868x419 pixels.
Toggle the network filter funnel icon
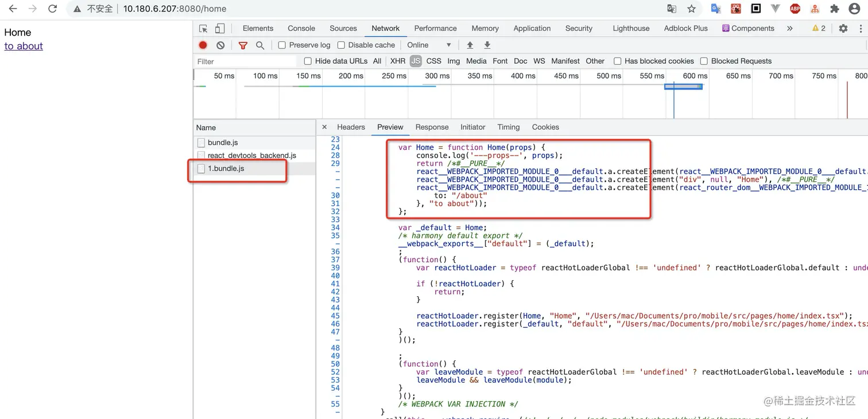point(243,45)
